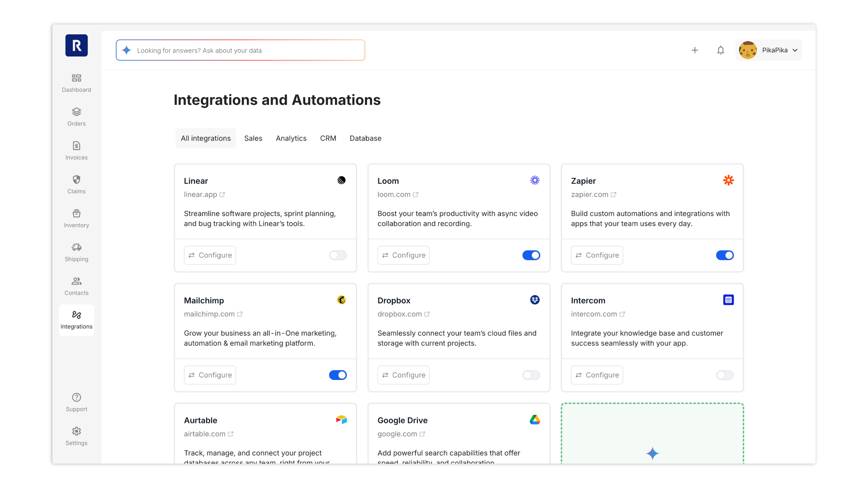Open Invoices from the sidebar
868x488 pixels.
click(x=76, y=151)
